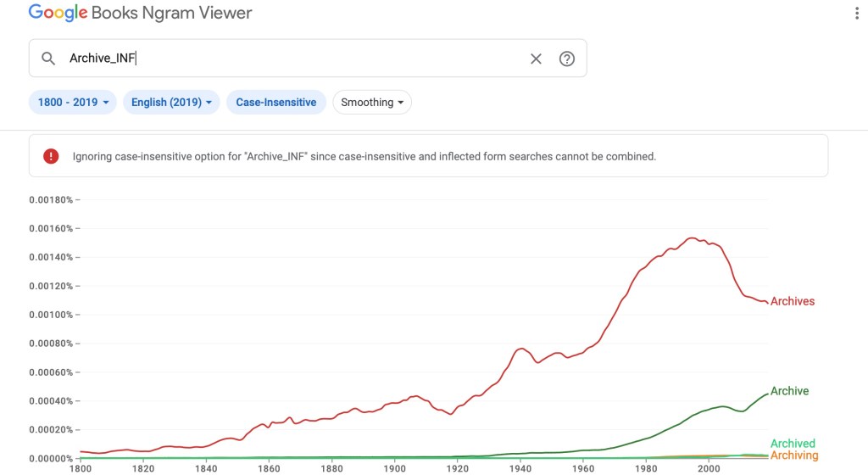The height and width of the screenshot is (475, 868).
Task: Expand the English (2019) corpus dropdown
Action: coord(171,103)
